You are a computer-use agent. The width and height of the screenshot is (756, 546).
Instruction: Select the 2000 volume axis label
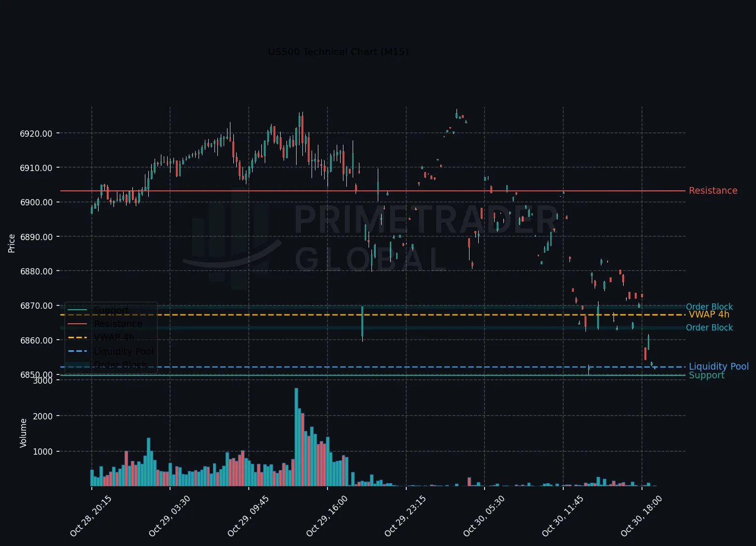43,416
